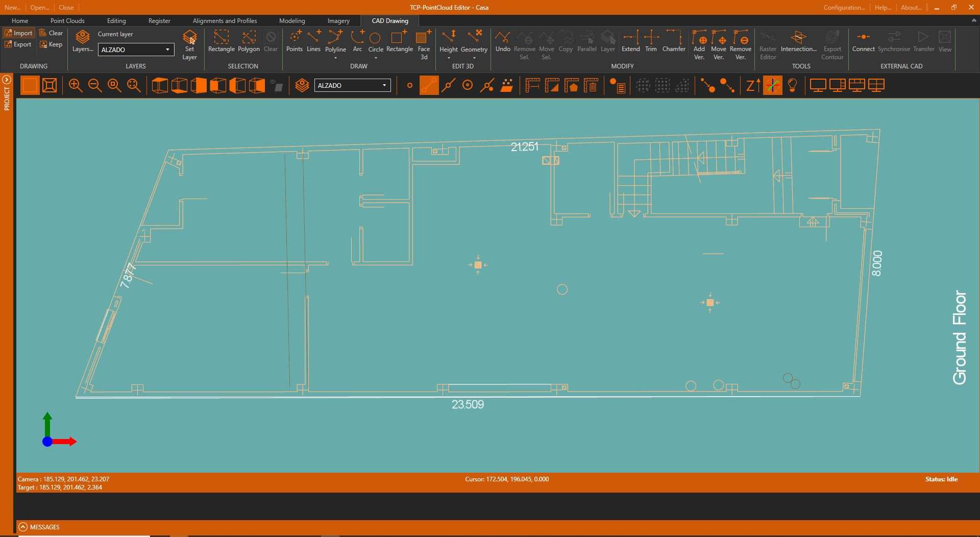Expand the Polyline dropdown arrow
The width and height of the screenshot is (980, 537).
point(335,58)
